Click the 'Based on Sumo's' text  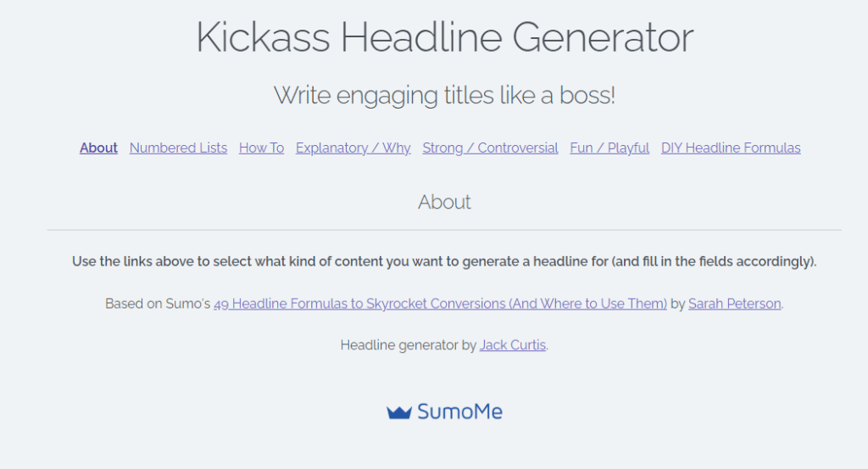pyautogui.click(x=158, y=303)
